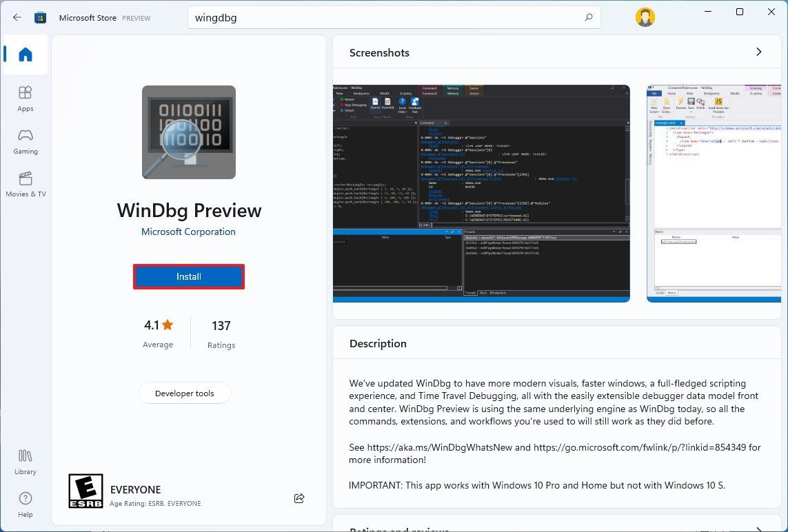Click the Install button for WinDbg Preview
Viewport: 788px width, 532px height.
coord(188,276)
